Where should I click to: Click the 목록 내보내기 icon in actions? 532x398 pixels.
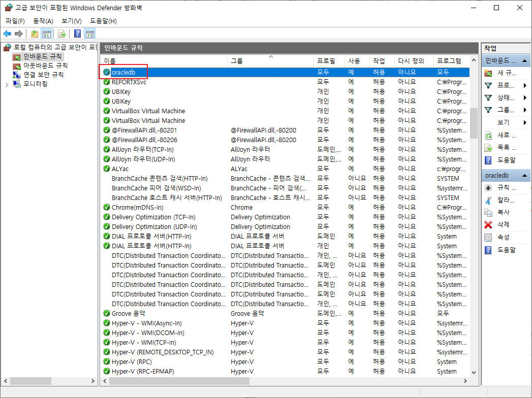488,147
